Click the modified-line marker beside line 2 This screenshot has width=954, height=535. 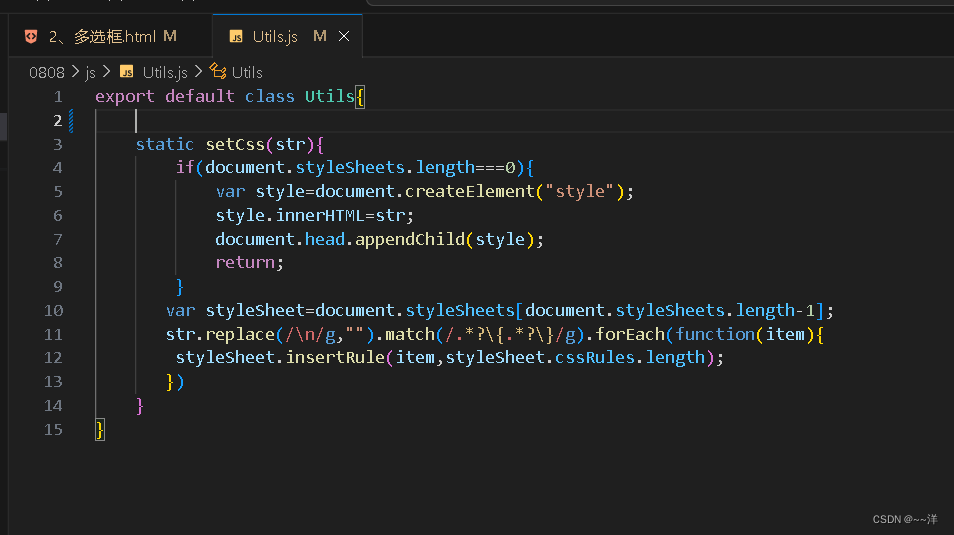[x=71, y=121]
